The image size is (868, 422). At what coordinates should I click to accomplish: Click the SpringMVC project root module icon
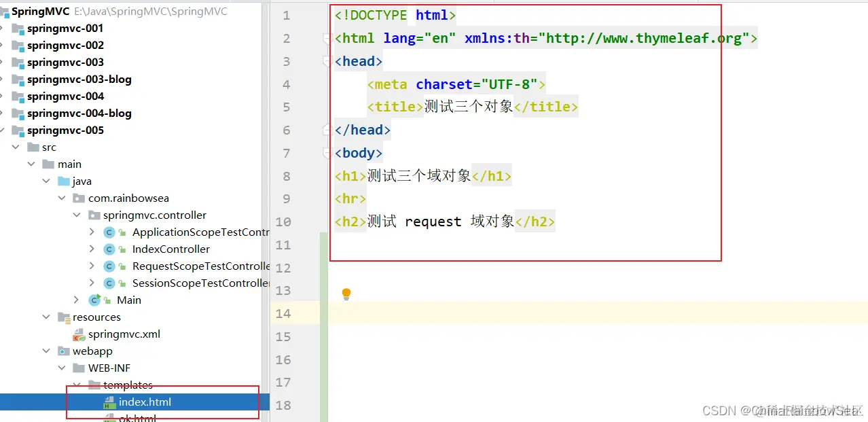pyautogui.click(x=3, y=12)
